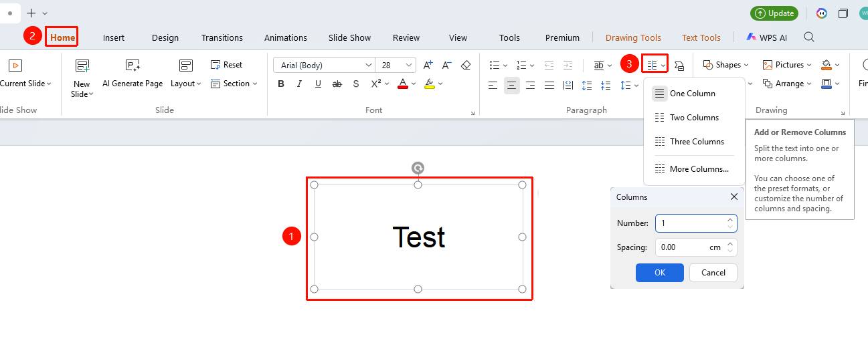This screenshot has width=868, height=355.
Task: Click distributed alignment icon
Action: pyautogui.click(x=568, y=85)
